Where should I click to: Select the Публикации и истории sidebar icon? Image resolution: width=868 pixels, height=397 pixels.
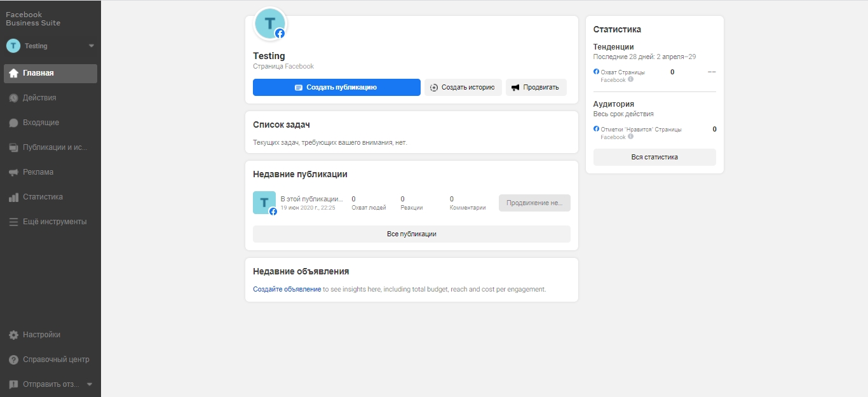tap(14, 147)
